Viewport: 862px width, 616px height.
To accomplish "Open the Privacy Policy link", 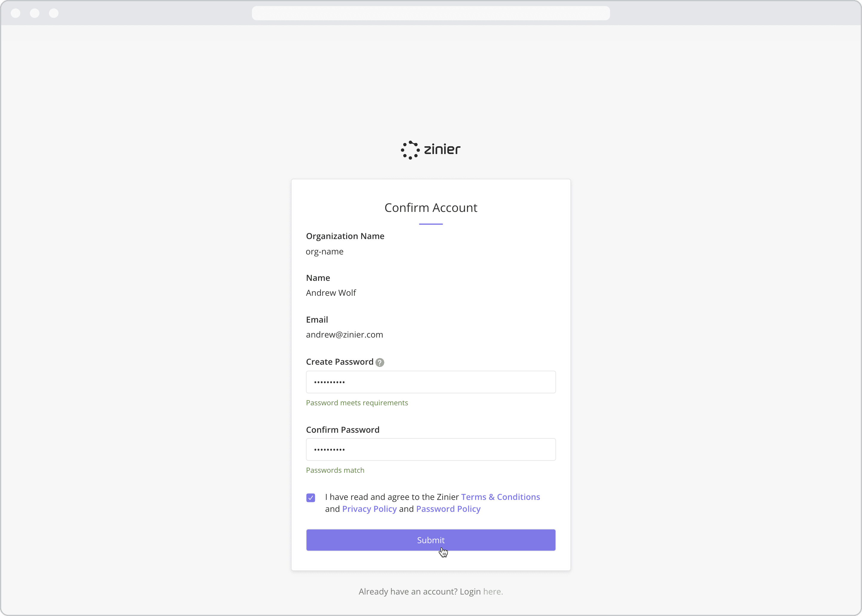I will pyautogui.click(x=369, y=509).
